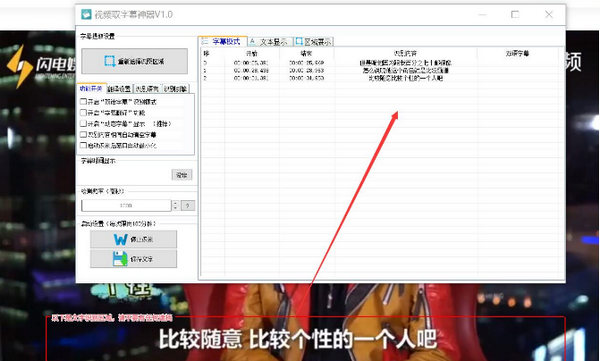Decrease detection frequency with spinner down arrow
Viewport: 600px width, 361px height.
(176, 208)
